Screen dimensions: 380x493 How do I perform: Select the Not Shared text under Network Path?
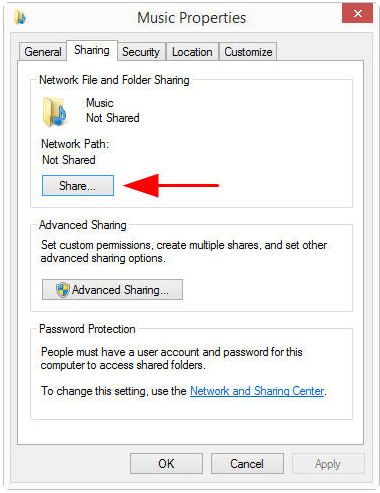coord(69,160)
